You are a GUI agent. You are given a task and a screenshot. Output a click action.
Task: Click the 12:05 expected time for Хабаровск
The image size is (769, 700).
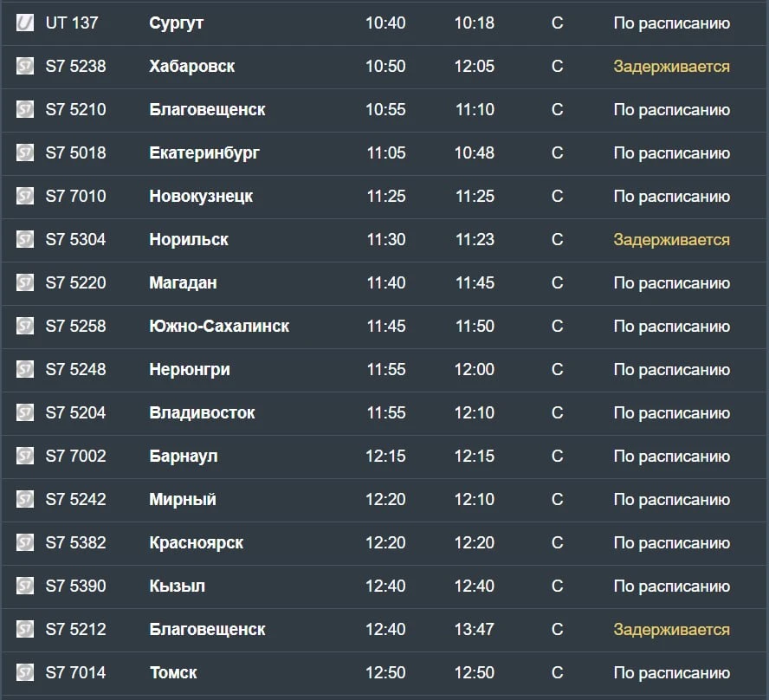click(475, 66)
